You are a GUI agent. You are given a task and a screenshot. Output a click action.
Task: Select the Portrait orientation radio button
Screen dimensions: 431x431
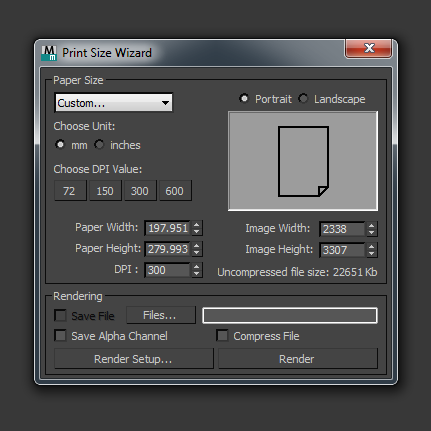[x=244, y=99]
